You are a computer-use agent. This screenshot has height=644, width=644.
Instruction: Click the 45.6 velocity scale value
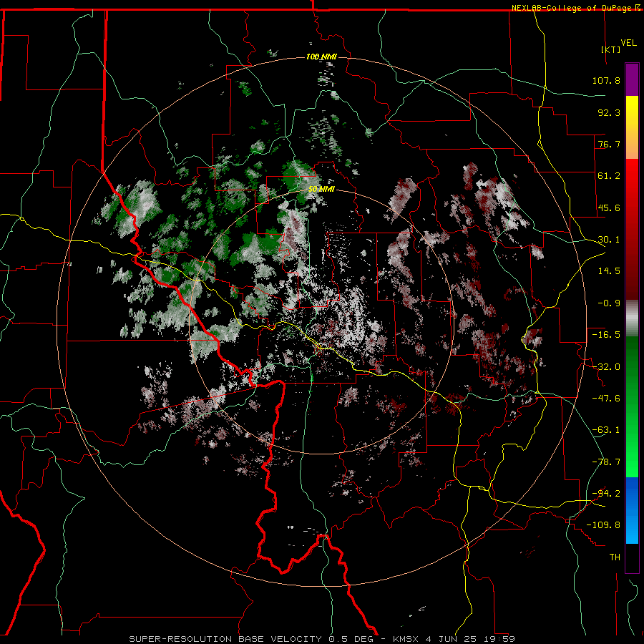609,208
